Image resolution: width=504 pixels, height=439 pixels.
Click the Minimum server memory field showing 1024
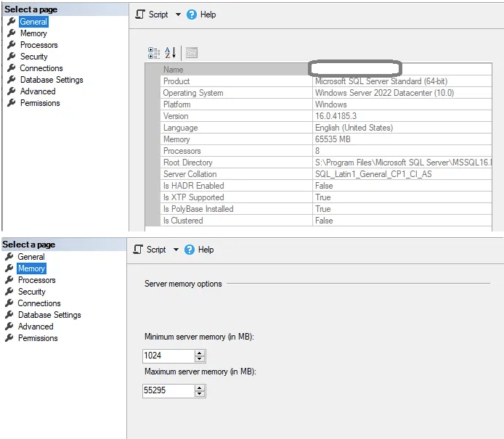coord(168,356)
